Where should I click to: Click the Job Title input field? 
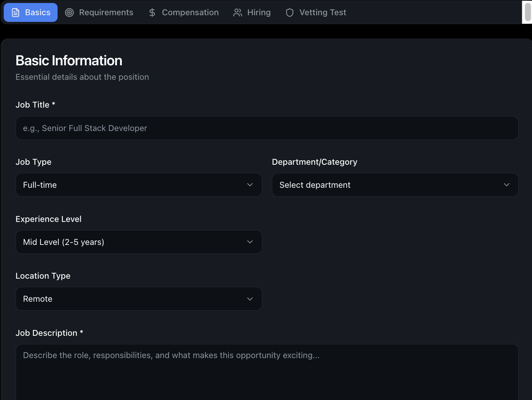pos(266,128)
